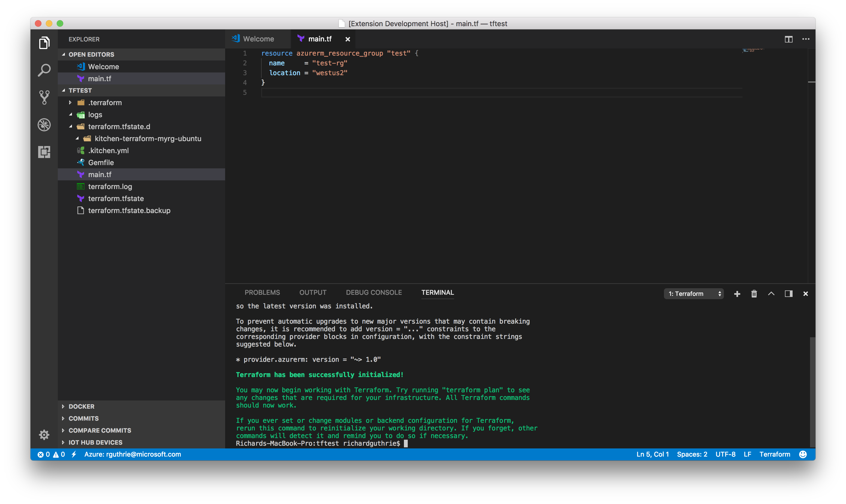The height and width of the screenshot is (504, 846).
Task: Expand the DOCKER section
Action: 63,406
